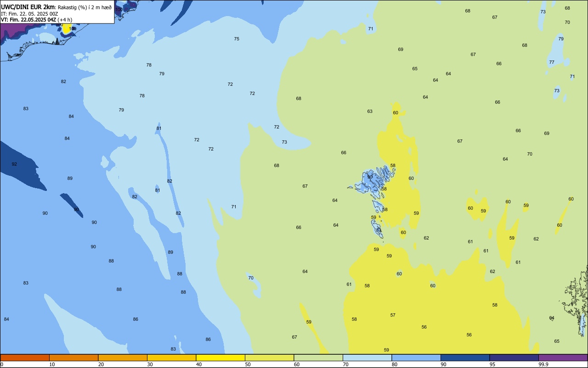Click the map value '57' in yellow area
This screenshot has width=588, height=368.
point(393,315)
